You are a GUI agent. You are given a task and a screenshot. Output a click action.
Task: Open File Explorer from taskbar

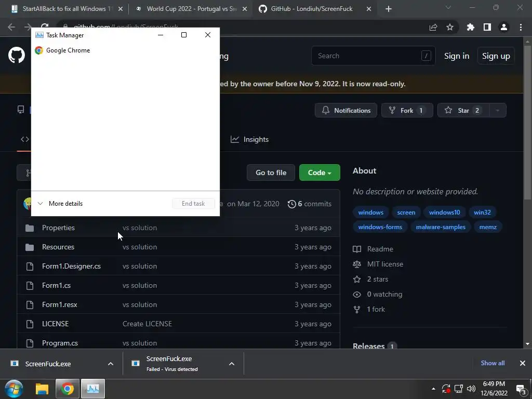coord(42,389)
